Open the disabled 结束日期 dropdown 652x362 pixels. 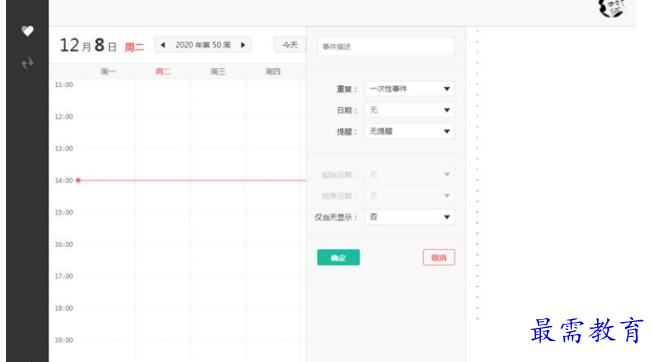pos(410,196)
